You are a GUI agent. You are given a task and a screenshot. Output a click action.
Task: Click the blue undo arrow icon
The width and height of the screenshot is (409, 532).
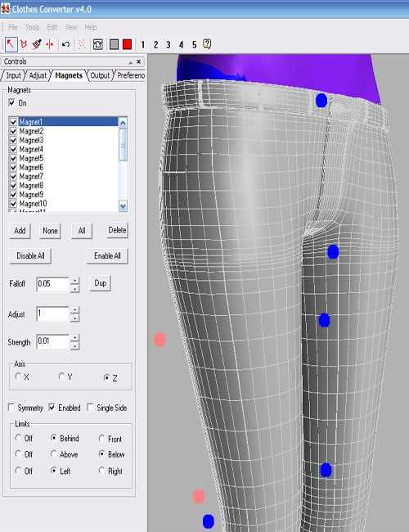tap(65, 44)
